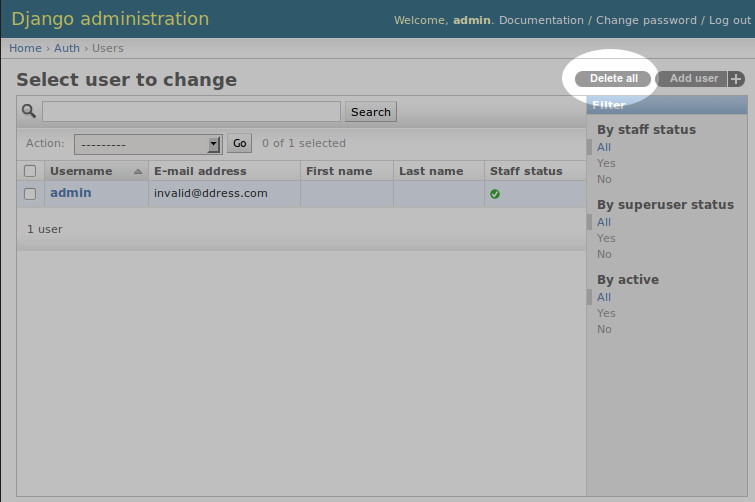Click the 'By superuser status' filter heading
755x502 pixels.
(665, 205)
